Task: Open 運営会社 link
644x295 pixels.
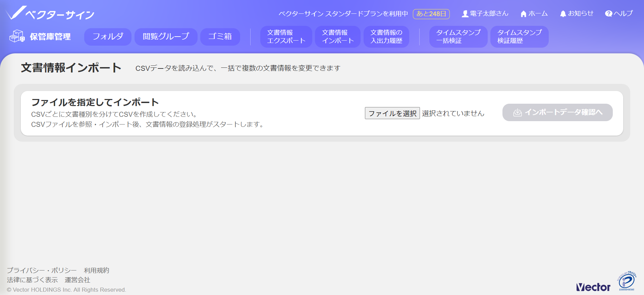Action: tap(77, 280)
